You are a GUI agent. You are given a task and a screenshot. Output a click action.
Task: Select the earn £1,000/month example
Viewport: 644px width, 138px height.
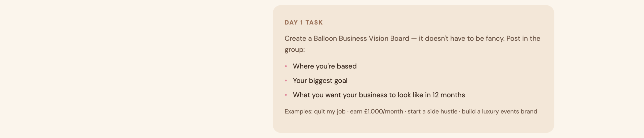click(x=377, y=112)
